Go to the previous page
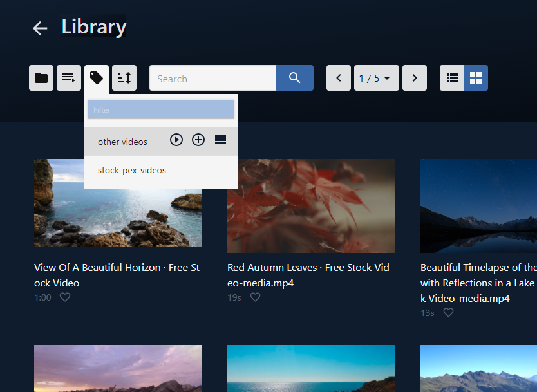Viewport: 537px width, 392px height. pos(339,78)
